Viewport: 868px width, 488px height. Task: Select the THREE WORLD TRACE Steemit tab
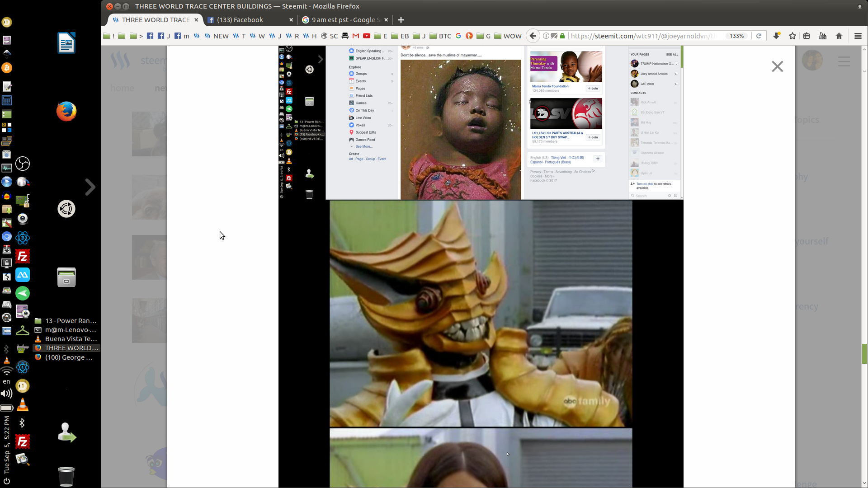point(155,20)
